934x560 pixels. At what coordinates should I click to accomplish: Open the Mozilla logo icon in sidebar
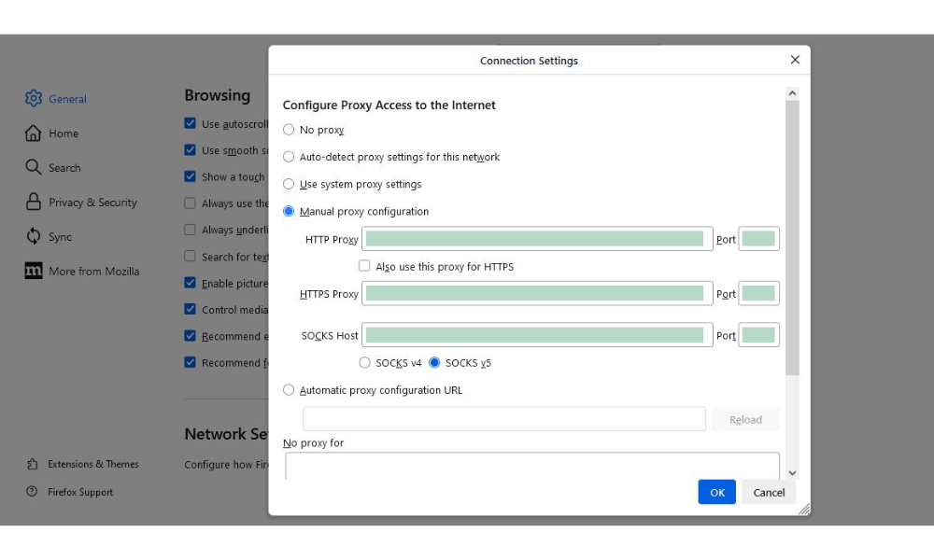[x=34, y=271]
